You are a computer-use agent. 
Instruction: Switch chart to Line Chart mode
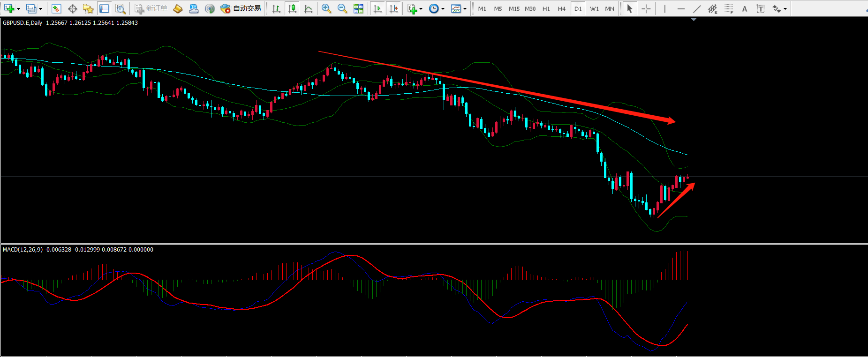click(308, 8)
